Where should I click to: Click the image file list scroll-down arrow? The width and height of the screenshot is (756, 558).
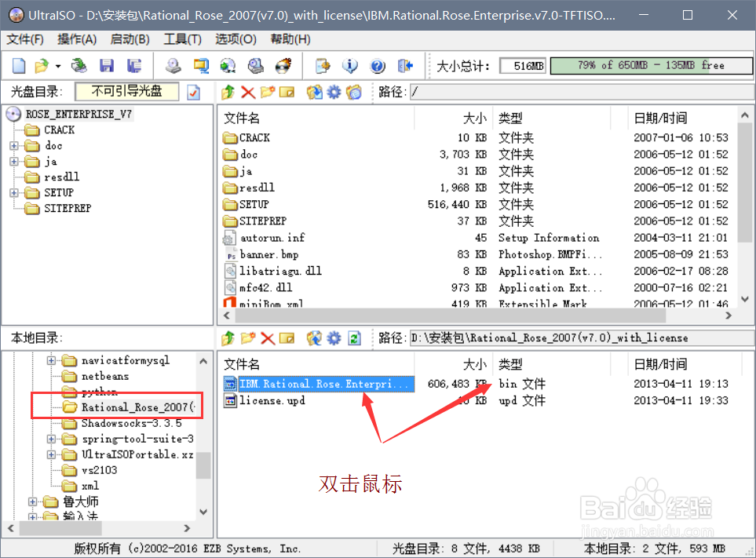(744, 299)
